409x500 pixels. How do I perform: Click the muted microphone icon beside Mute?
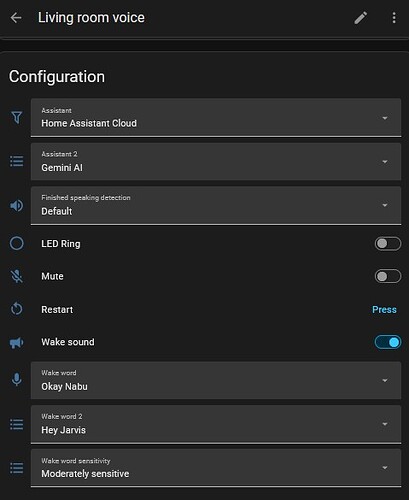click(17, 276)
